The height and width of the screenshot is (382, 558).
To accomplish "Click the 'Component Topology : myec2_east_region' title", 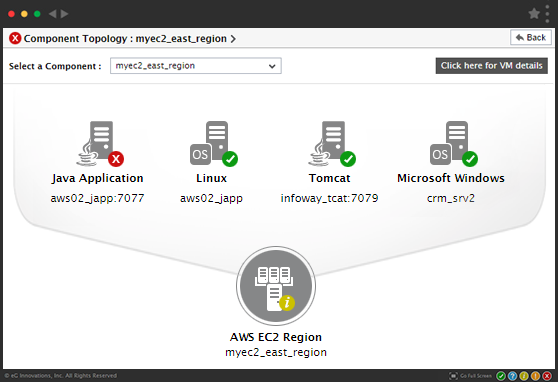I will tap(125, 38).
